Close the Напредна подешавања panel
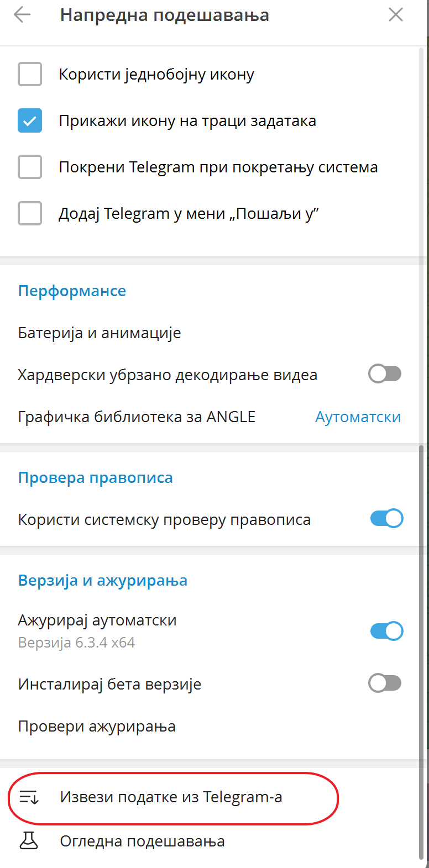429x868 pixels. pyautogui.click(x=396, y=15)
